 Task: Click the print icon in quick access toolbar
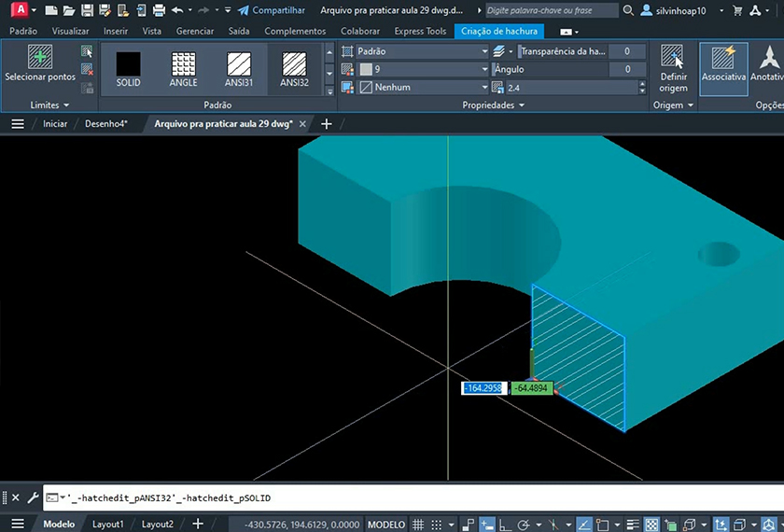click(x=159, y=10)
